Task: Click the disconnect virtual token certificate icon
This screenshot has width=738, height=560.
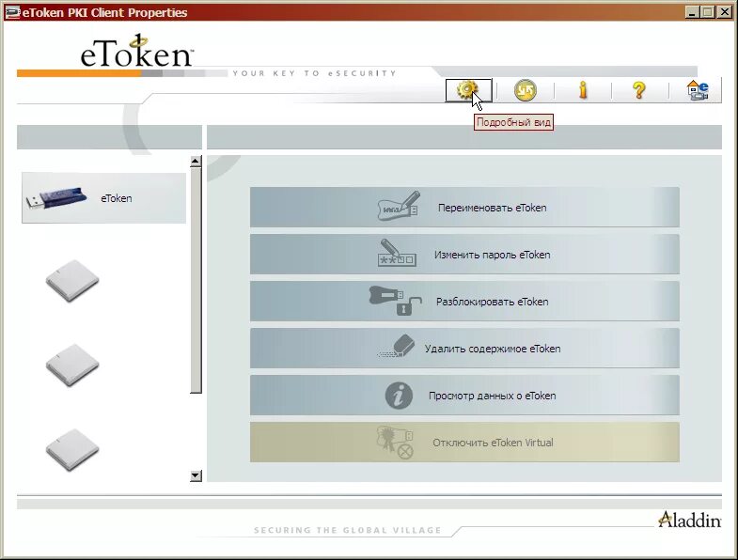Action: 395,442
